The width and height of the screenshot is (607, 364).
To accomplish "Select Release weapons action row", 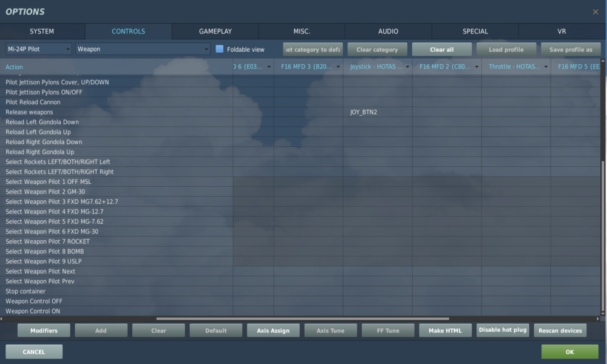I will coord(116,112).
